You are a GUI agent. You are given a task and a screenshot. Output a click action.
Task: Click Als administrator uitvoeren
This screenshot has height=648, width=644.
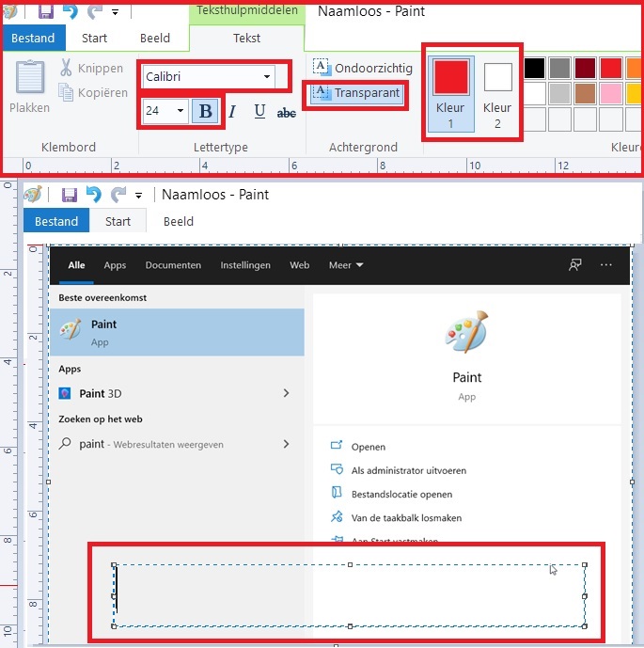[408, 470]
